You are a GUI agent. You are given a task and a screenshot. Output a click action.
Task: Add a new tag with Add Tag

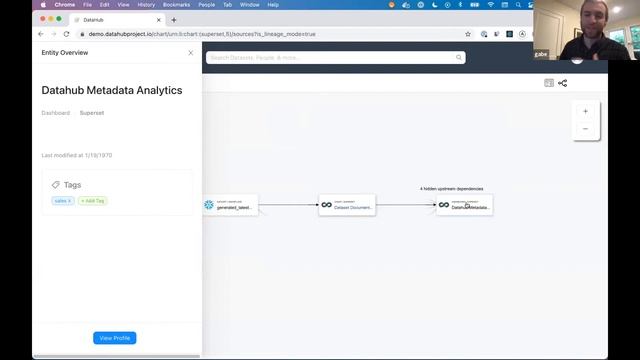pyautogui.click(x=93, y=201)
